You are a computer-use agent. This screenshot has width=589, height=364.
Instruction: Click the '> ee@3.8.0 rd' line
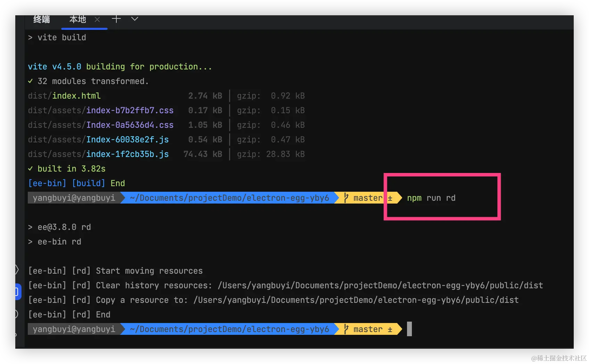coord(59,227)
